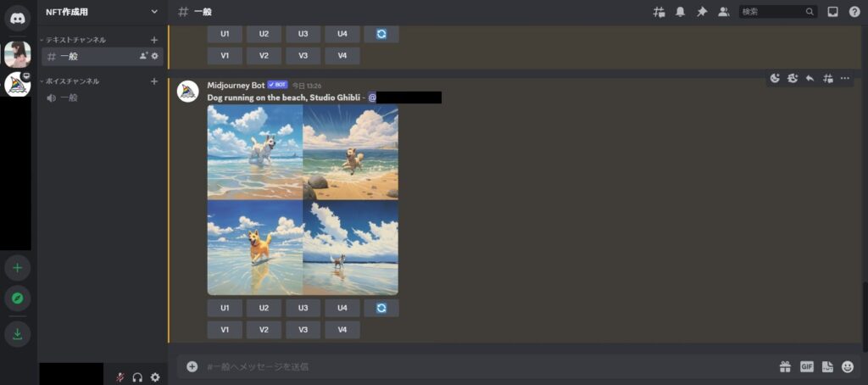Click Midjourney Bot username
868x385 pixels.
236,85
